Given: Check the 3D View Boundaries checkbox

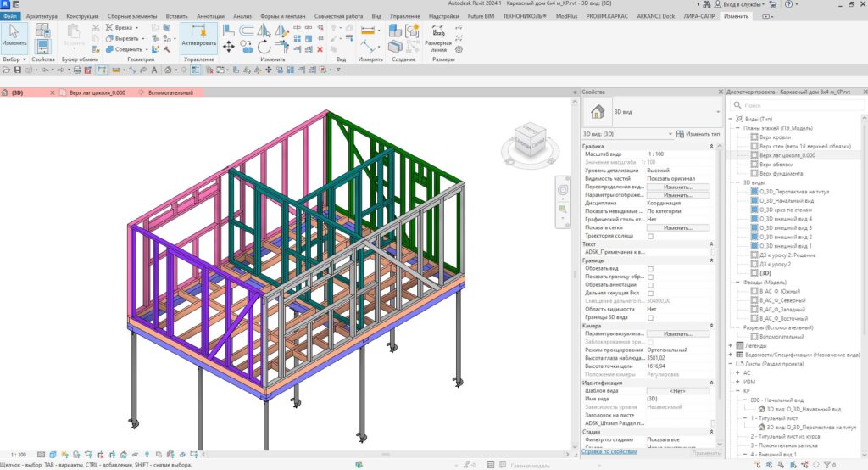Looking at the screenshot, I should (650, 317).
